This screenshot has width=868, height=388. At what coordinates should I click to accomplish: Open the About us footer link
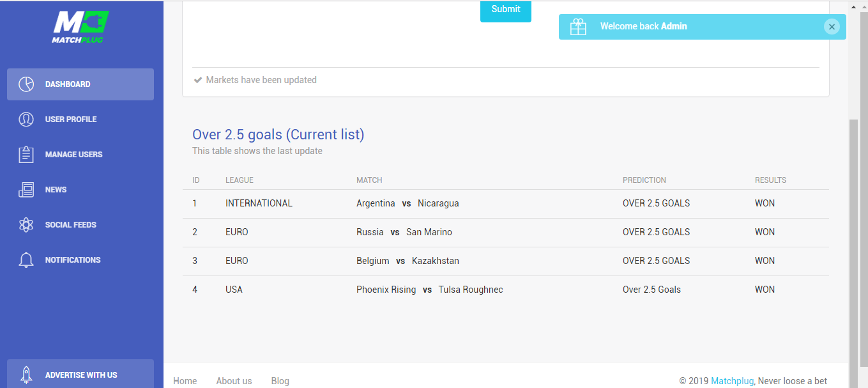click(x=234, y=381)
